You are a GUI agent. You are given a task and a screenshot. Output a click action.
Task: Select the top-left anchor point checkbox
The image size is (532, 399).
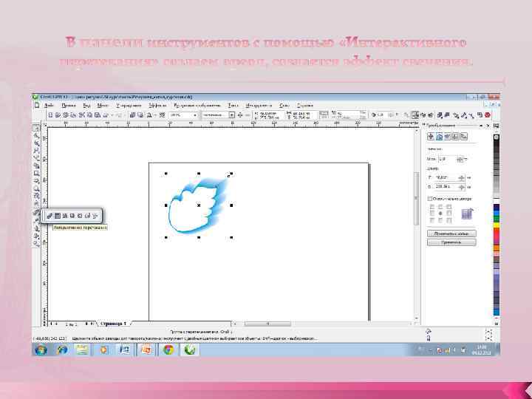click(x=432, y=207)
